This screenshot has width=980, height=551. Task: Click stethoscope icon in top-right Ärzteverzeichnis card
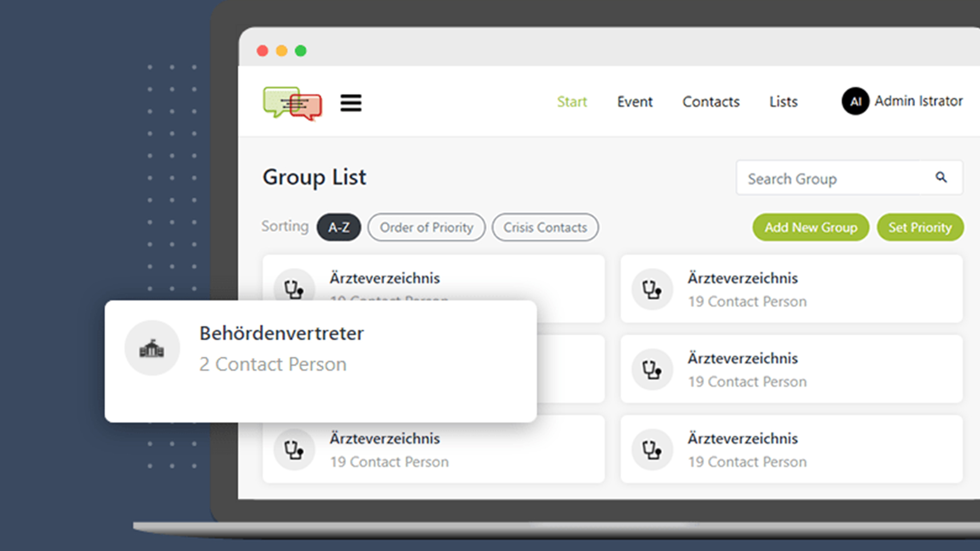coord(652,289)
